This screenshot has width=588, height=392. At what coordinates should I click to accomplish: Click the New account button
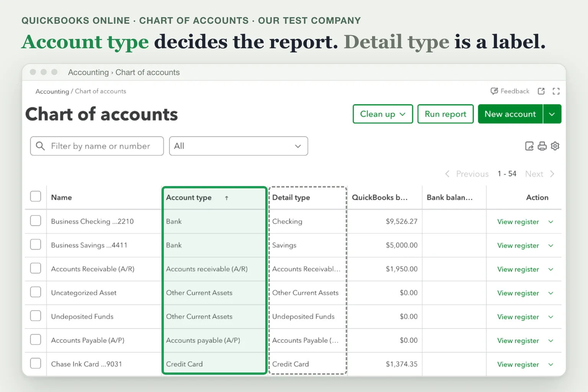coord(510,114)
